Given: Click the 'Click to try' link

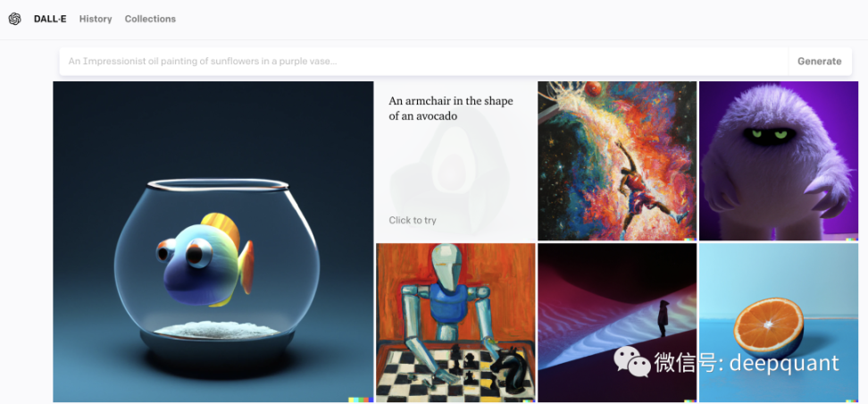Looking at the screenshot, I should 413,220.
